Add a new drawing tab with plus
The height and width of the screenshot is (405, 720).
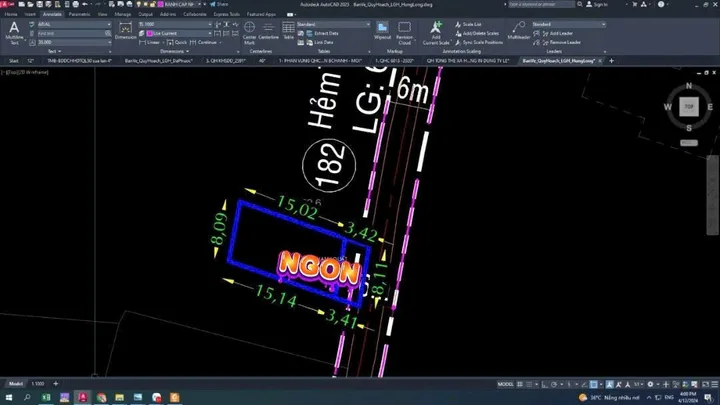tap(611, 61)
